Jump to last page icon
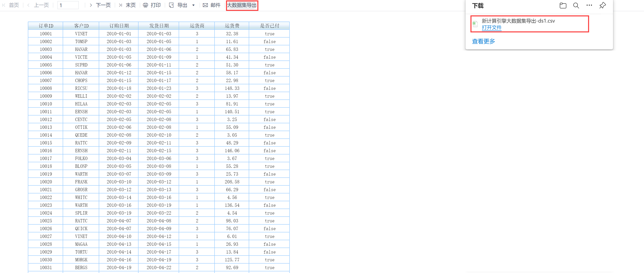 pos(120,5)
